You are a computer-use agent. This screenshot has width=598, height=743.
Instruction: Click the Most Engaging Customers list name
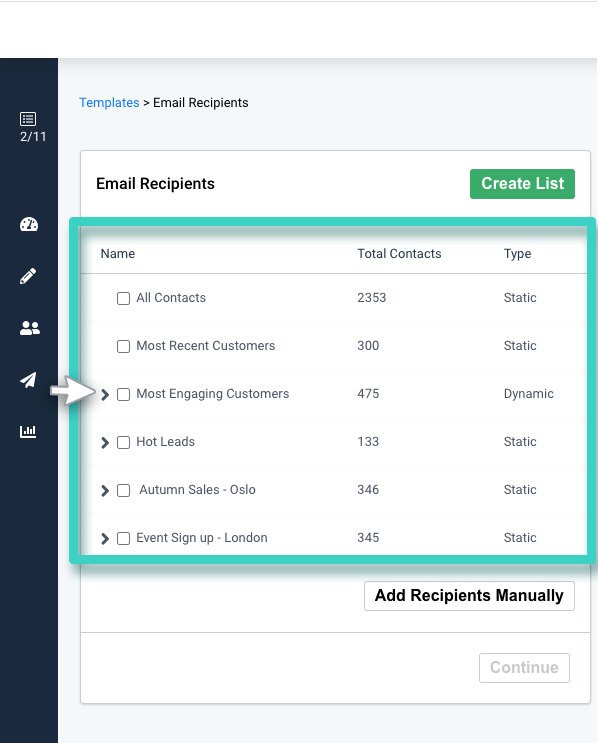click(x=212, y=394)
